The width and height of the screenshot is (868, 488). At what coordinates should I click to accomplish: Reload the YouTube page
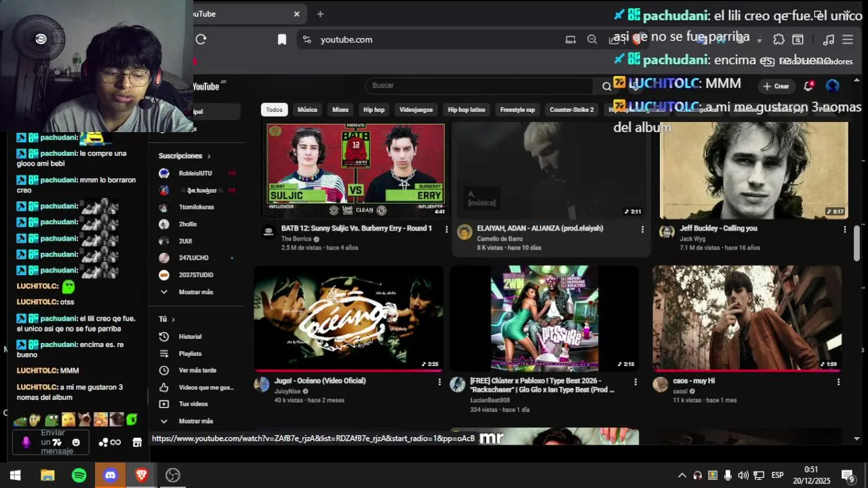point(201,39)
